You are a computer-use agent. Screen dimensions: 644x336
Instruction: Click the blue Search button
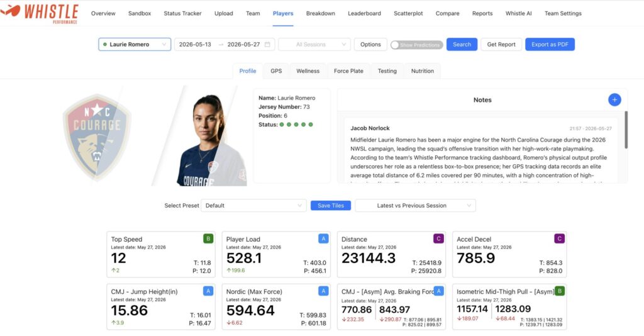[462, 45]
